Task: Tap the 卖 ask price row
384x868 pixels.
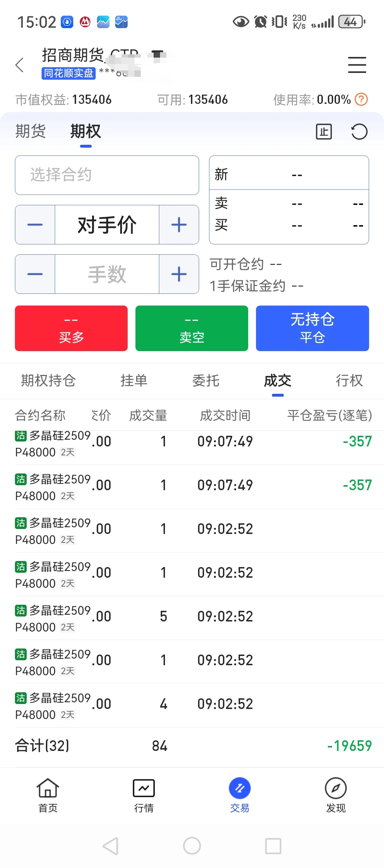Action: pyautogui.click(x=289, y=203)
